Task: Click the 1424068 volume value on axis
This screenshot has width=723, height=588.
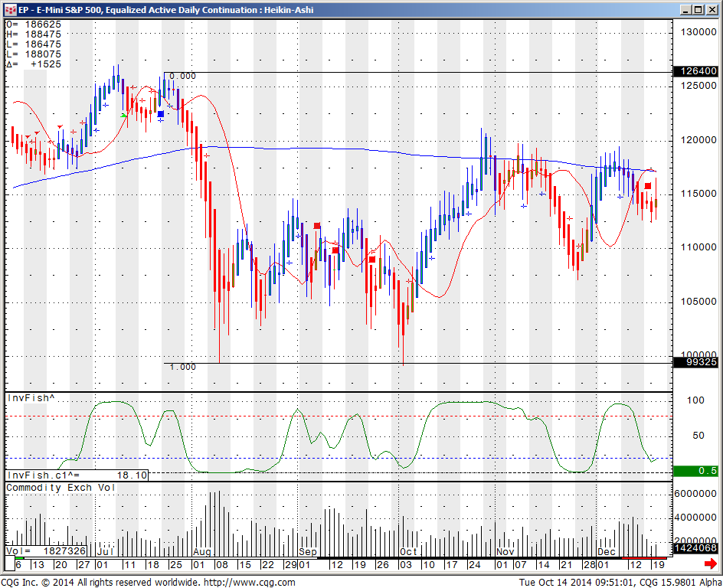Action: click(695, 548)
